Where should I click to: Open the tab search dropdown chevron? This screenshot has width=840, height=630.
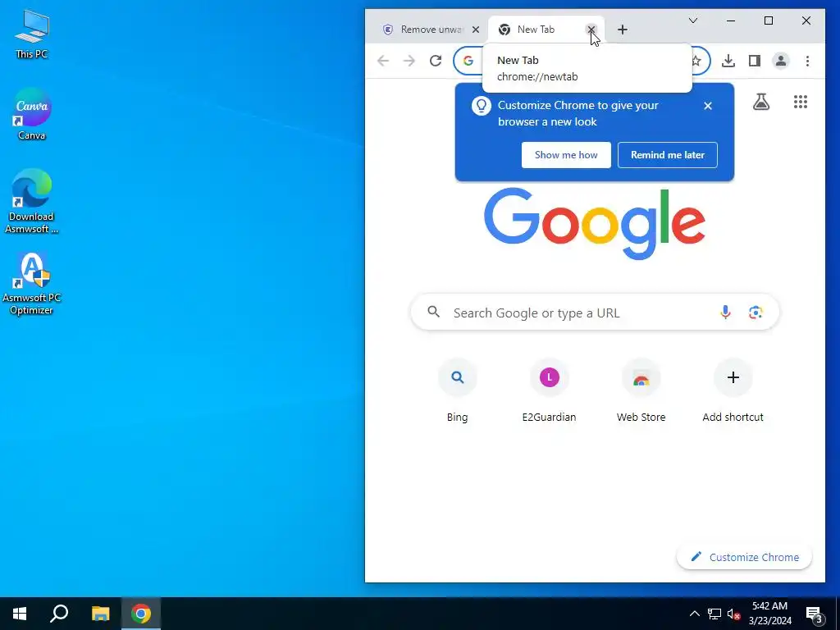coord(692,21)
